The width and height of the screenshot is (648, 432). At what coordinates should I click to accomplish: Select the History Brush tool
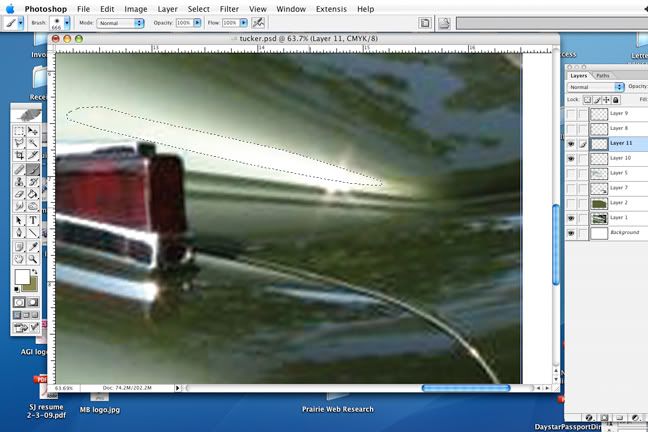pyautogui.click(x=33, y=181)
